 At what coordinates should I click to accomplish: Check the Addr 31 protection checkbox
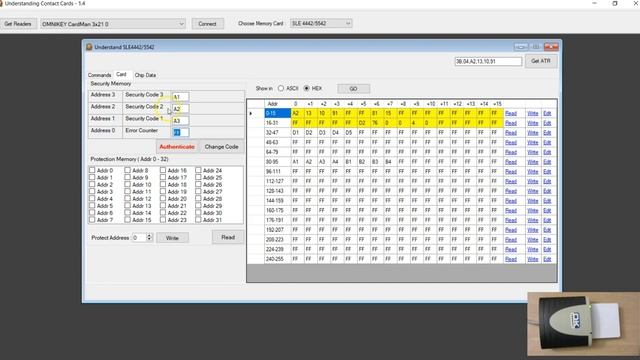tap(198, 220)
